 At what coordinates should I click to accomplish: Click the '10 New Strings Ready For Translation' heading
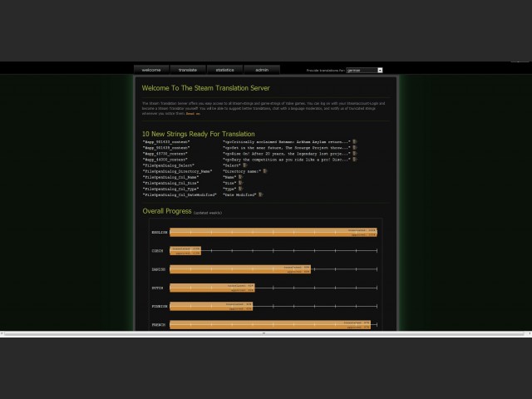(x=199, y=134)
